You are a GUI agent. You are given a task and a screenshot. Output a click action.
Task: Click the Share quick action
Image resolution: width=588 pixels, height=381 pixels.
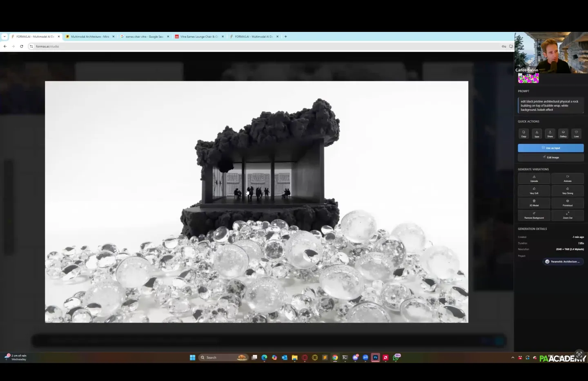(x=550, y=134)
